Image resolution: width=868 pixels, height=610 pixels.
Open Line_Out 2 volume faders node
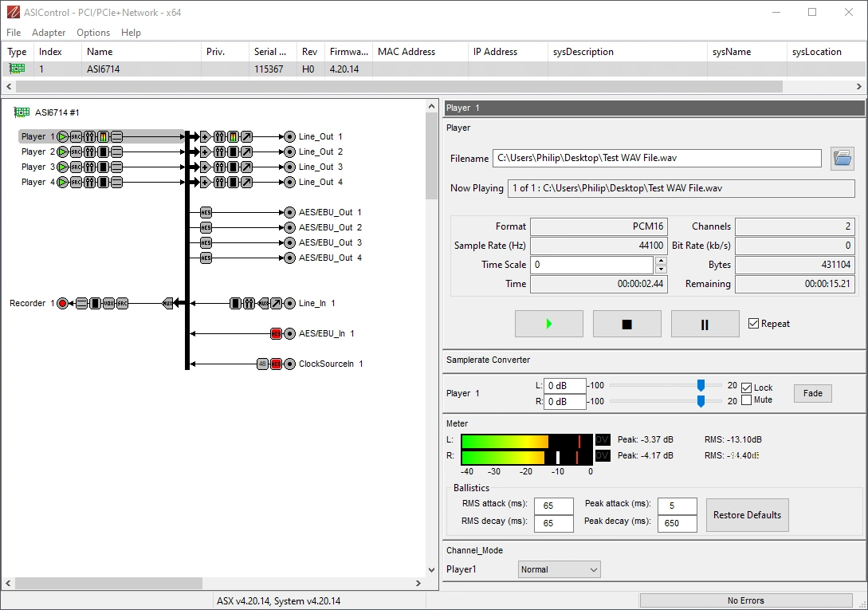pyautogui.click(x=220, y=152)
